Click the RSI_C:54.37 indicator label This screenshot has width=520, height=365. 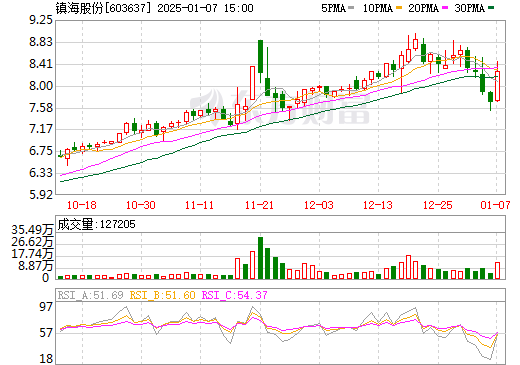(x=235, y=295)
